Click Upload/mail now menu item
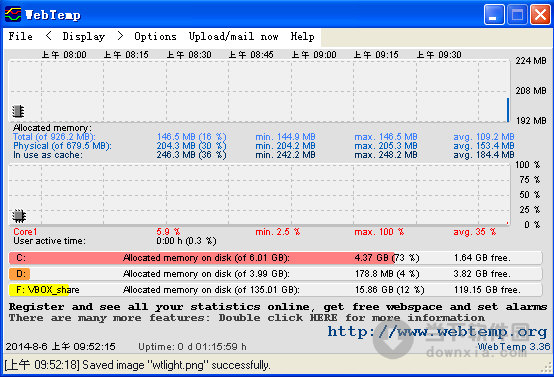The width and height of the screenshot is (554, 377). tap(234, 36)
